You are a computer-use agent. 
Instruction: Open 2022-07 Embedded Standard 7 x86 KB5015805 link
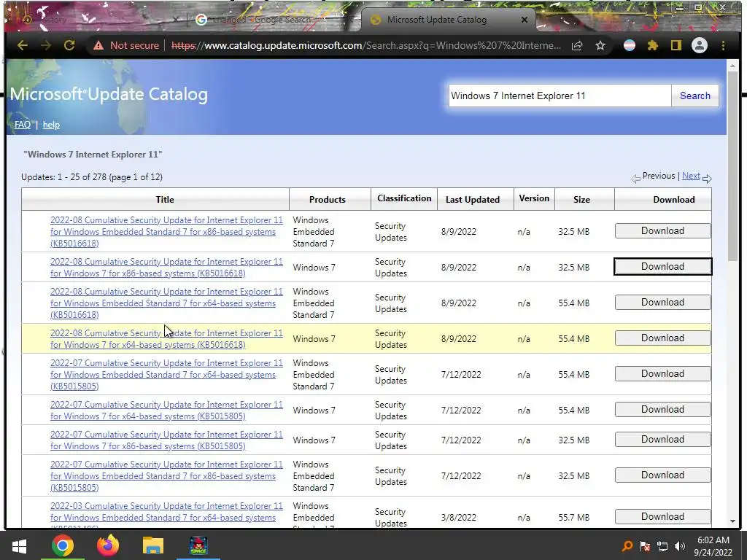[166, 476]
